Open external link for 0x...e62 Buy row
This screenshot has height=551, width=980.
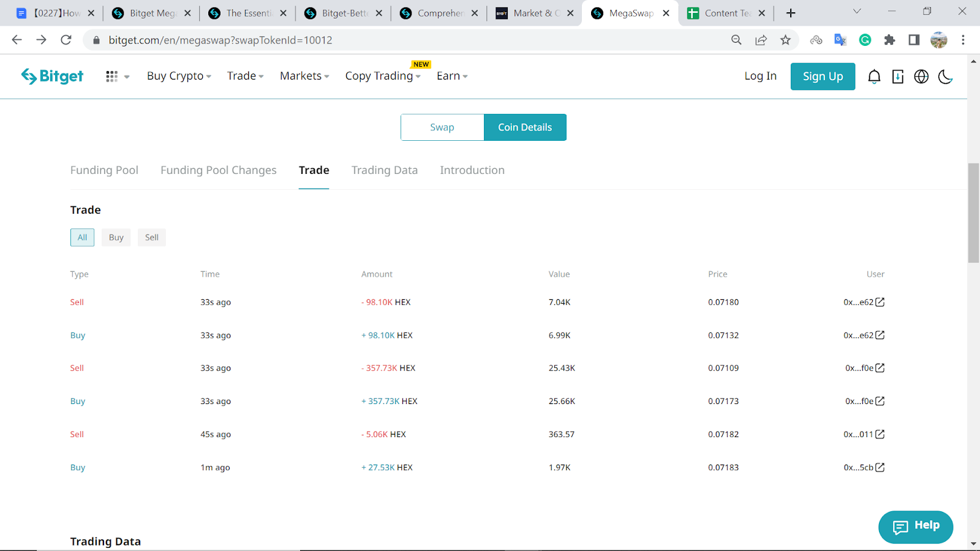click(880, 335)
